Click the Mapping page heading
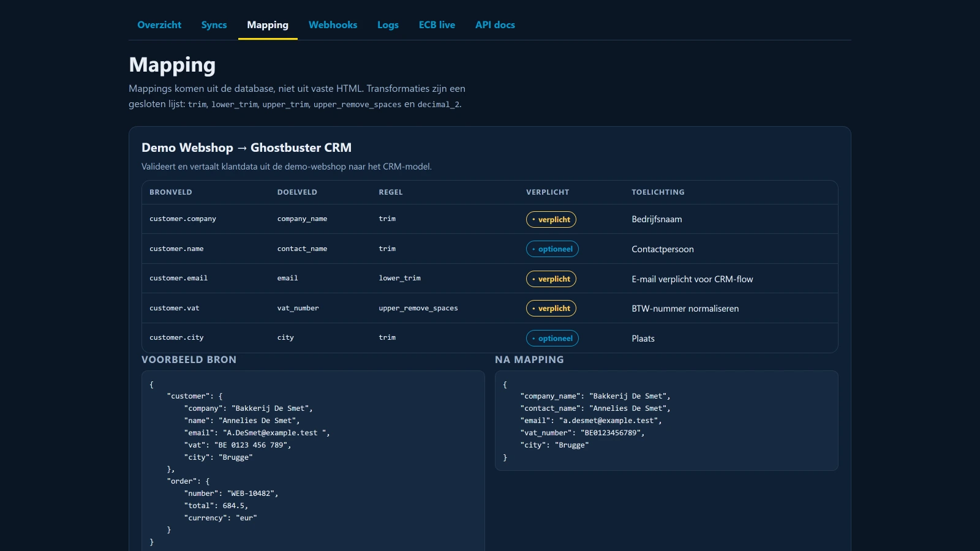Viewport: 980px width, 551px height. 172,65
